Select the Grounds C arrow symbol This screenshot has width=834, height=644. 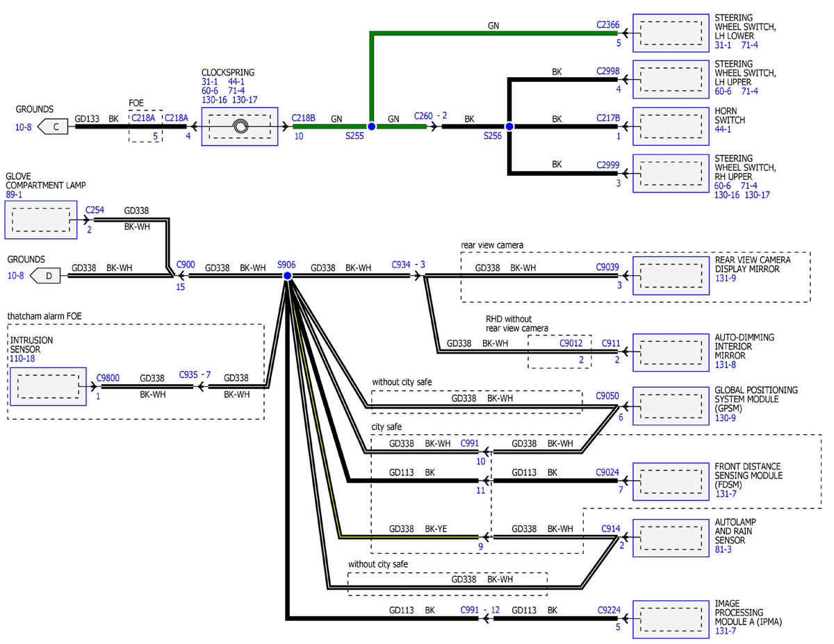pos(53,127)
